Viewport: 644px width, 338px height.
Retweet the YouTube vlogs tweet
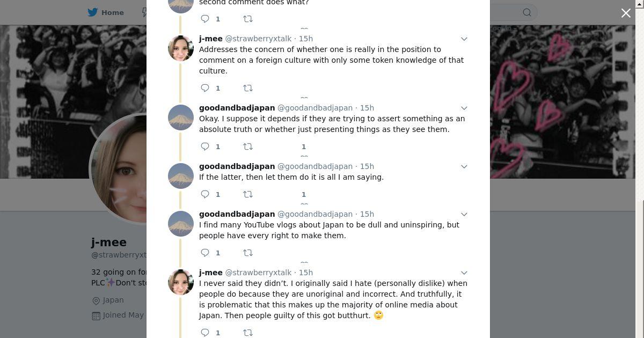(x=248, y=253)
